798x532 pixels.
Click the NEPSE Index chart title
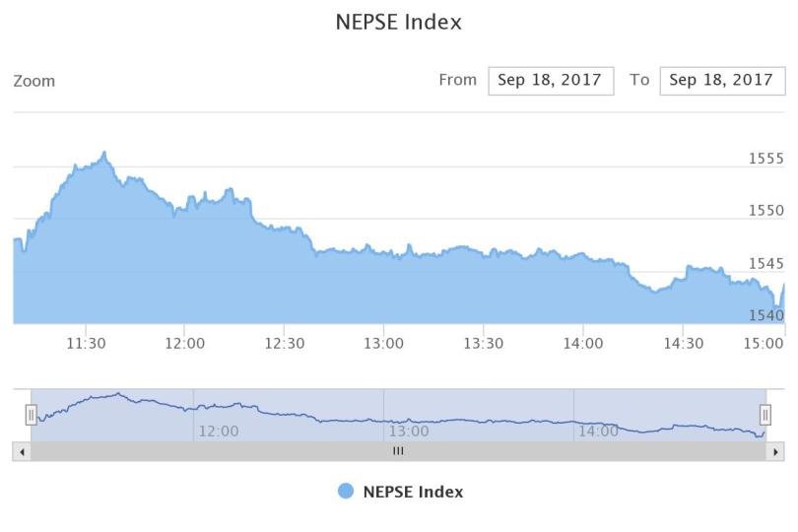point(398,22)
